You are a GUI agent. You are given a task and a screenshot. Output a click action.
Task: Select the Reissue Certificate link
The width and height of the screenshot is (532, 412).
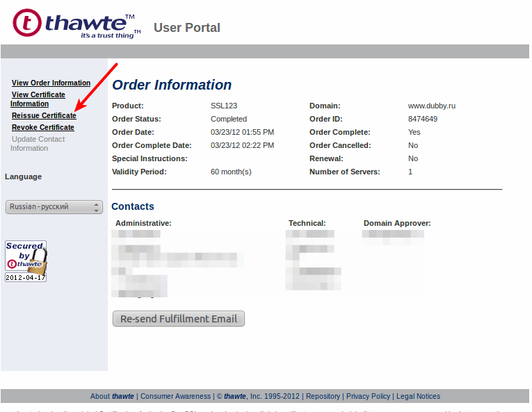(x=44, y=115)
